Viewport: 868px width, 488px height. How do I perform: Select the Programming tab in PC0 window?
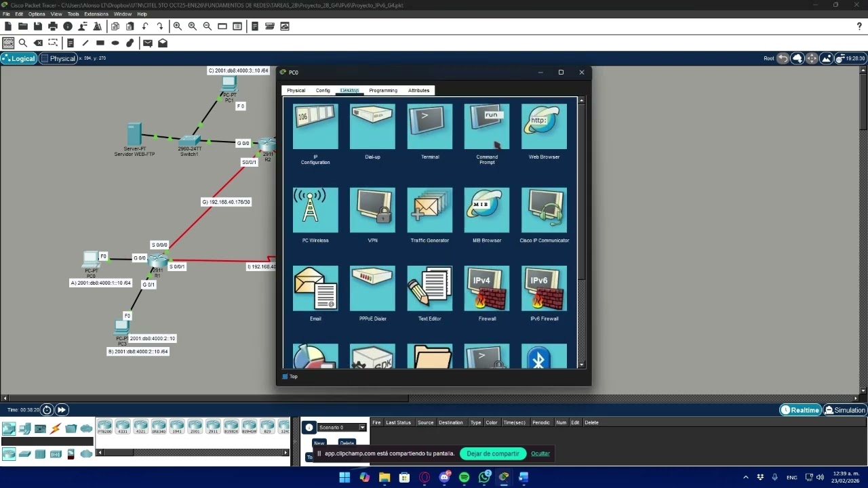click(x=383, y=90)
